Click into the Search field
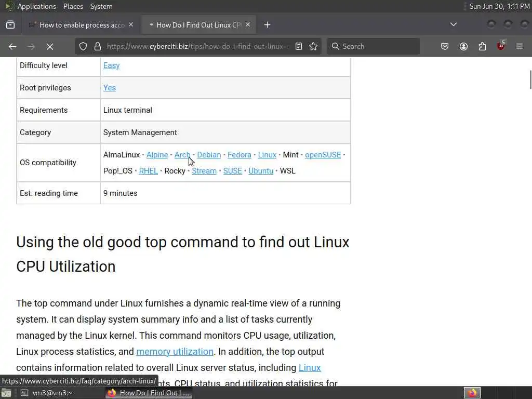Screen dimensions: 532x399 click(373, 46)
